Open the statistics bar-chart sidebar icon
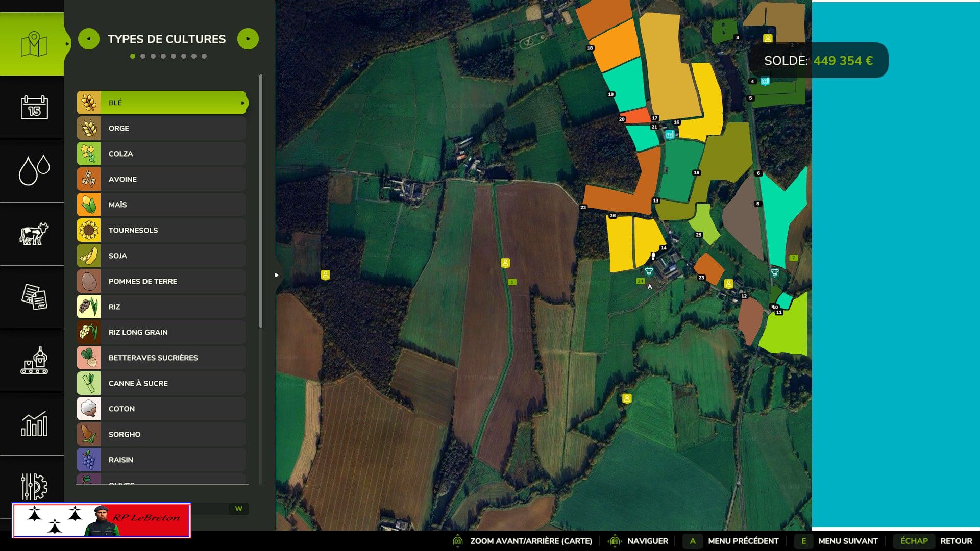Viewport: 980px width, 551px height. pos(34,424)
